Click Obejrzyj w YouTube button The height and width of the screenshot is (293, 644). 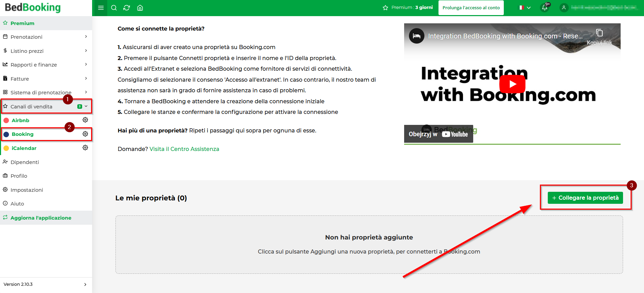pyautogui.click(x=438, y=134)
